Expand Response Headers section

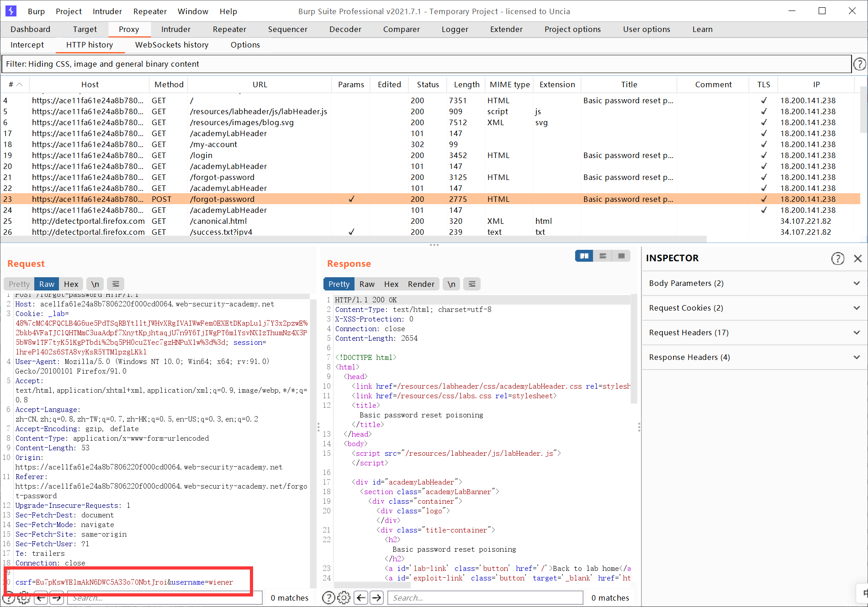click(x=755, y=357)
